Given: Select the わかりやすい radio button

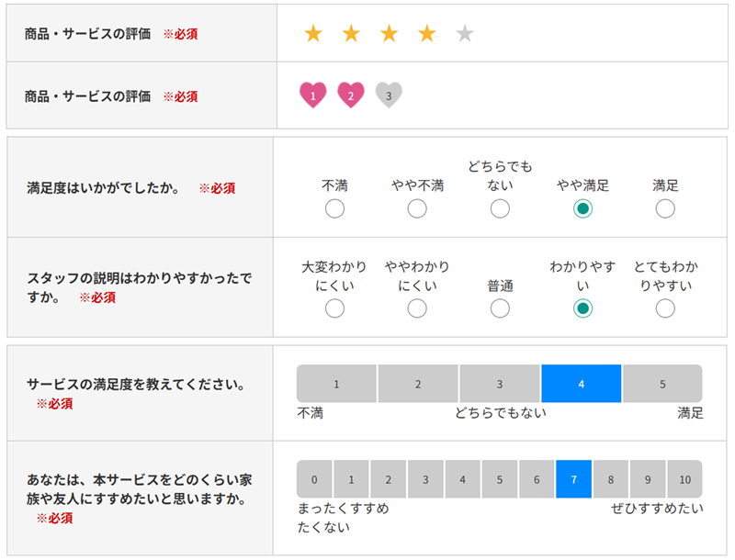Looking at the screenshot, I should [582, 308].
